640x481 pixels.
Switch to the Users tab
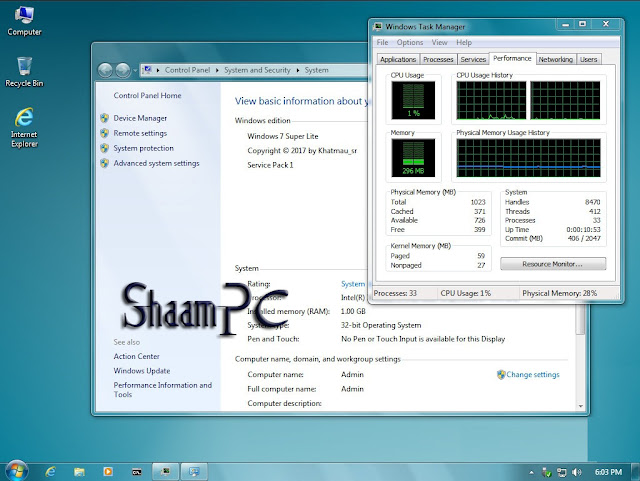589,59
